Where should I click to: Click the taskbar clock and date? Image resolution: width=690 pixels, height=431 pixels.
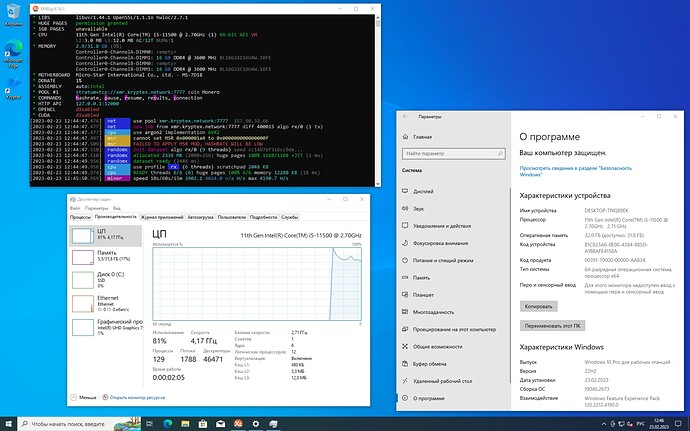click(660, 424)
